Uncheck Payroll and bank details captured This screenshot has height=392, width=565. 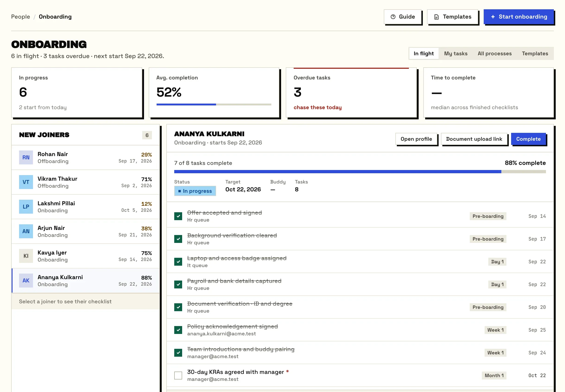pos(178,284)
